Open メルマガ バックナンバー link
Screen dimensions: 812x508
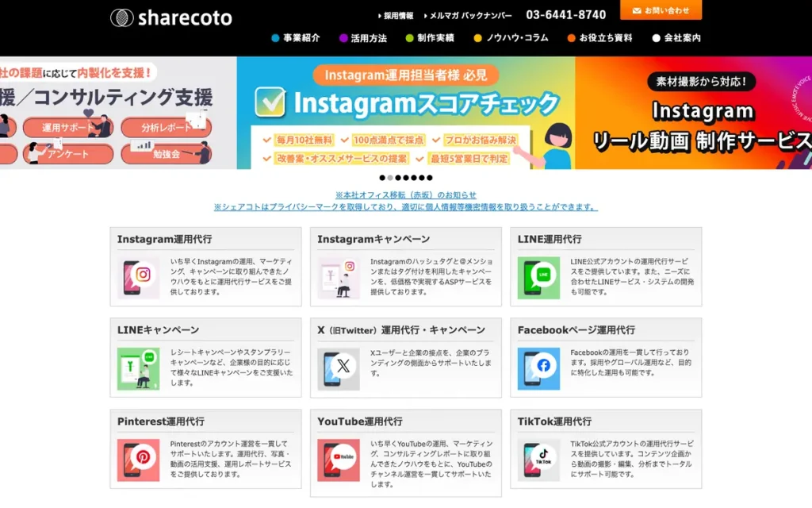tap(468, 16)
